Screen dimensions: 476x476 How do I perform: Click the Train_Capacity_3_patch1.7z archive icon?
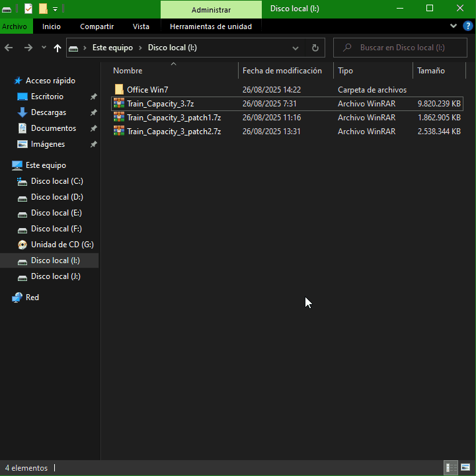(119, 118)
